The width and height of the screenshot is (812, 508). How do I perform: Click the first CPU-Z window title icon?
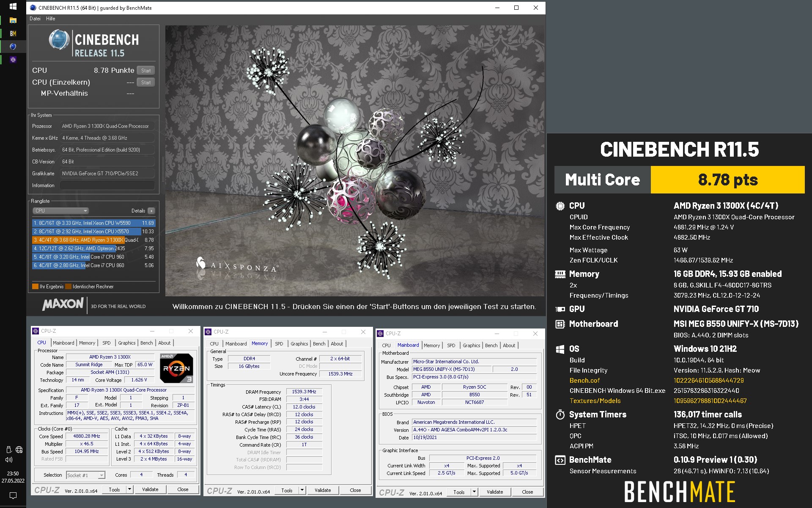click(x=36, y=331)
